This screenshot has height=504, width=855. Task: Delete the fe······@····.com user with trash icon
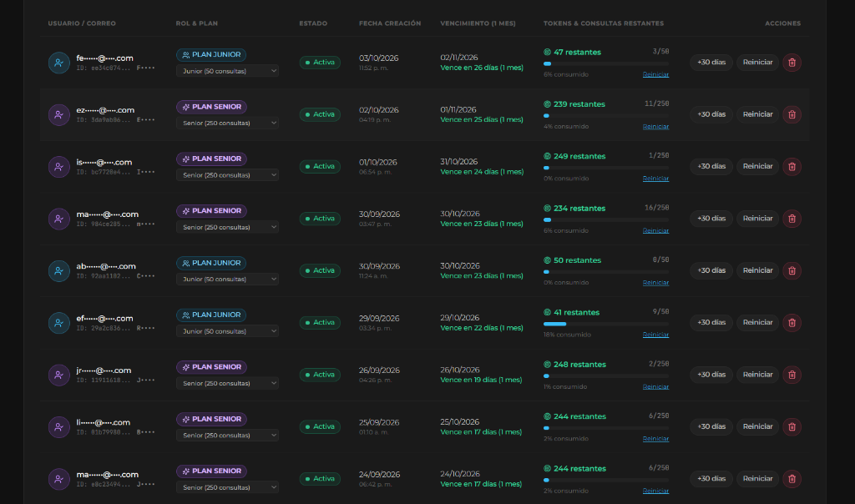tap(792, 63)
